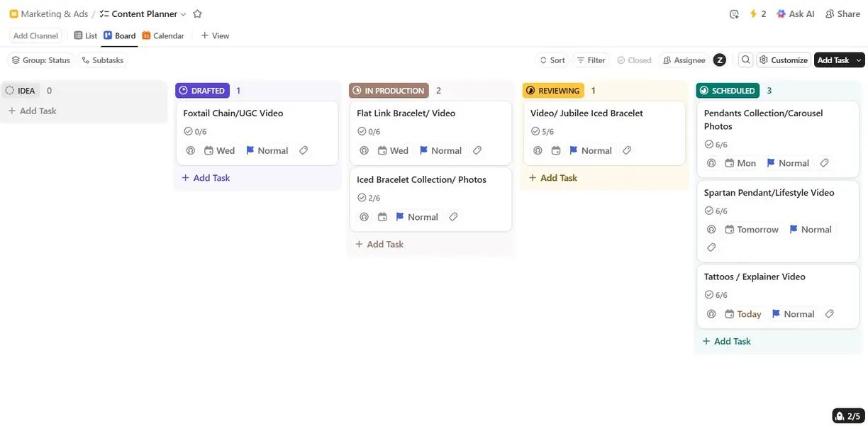Change the Today due date on Tattoos card
This screenshot has width=868, height=429.
(742, 314)
